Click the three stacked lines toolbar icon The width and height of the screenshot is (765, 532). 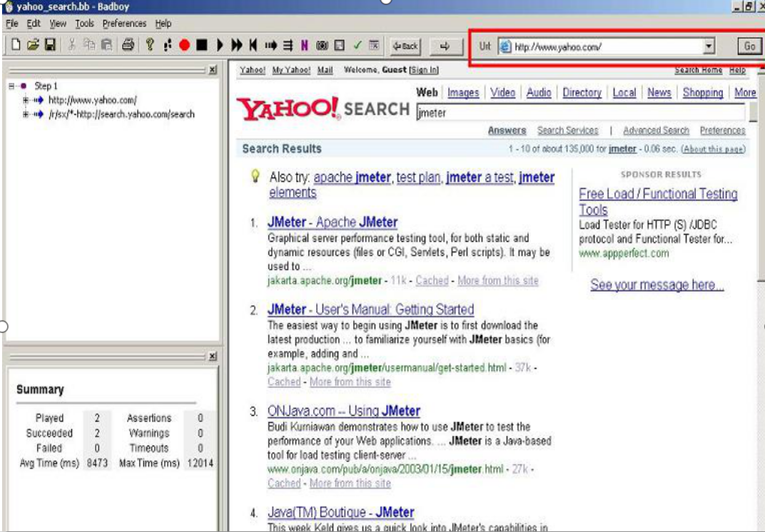288,46
